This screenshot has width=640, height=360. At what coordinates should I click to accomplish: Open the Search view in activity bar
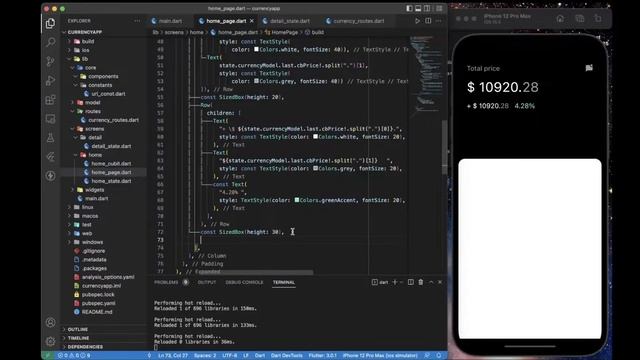pos(50,42)
